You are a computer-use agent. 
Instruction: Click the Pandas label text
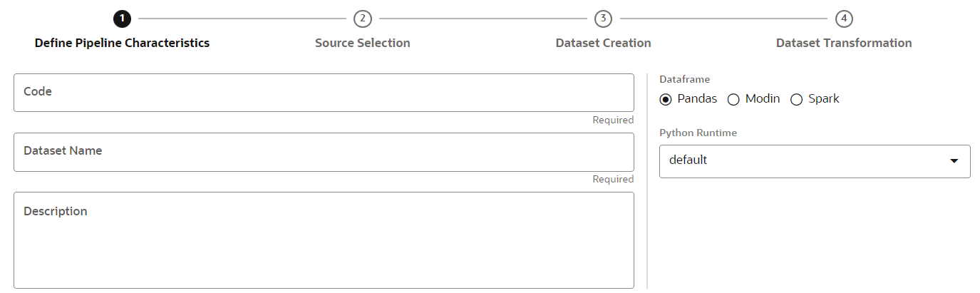[x=697, y=99]
